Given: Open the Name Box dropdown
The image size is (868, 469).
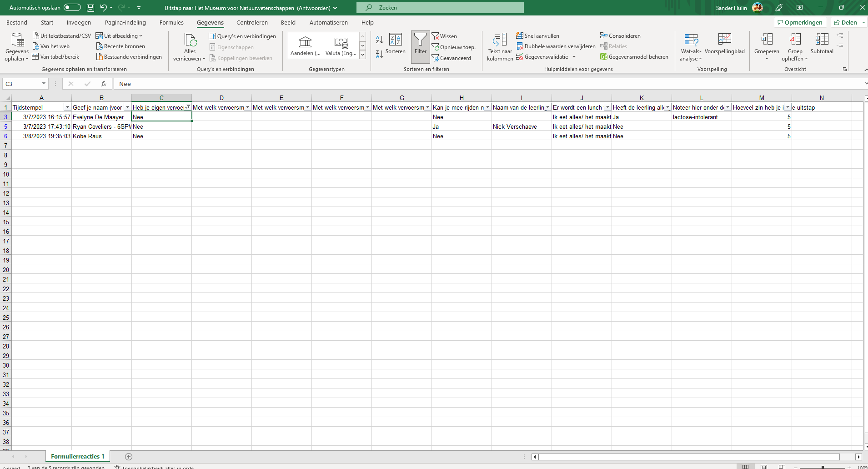Looking at the screenshot, I should coord(44,84).
